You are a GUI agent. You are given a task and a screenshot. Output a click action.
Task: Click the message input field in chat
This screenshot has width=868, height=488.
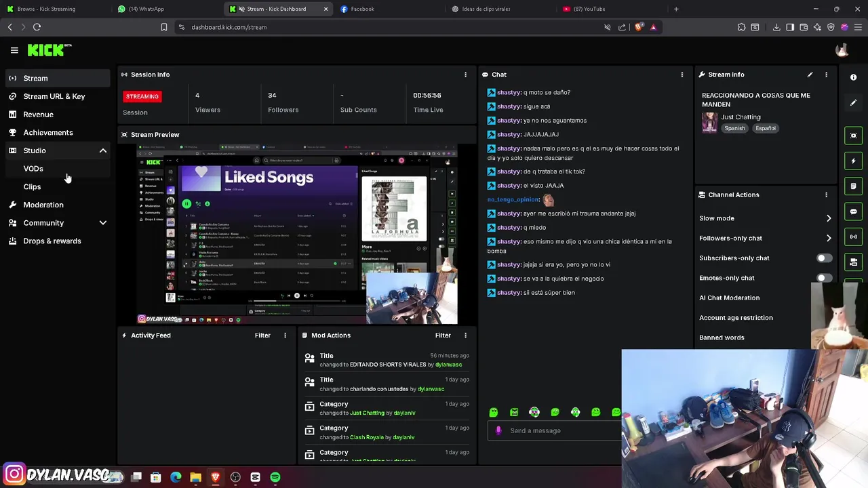pyautogui.click(x=555, y=430)
